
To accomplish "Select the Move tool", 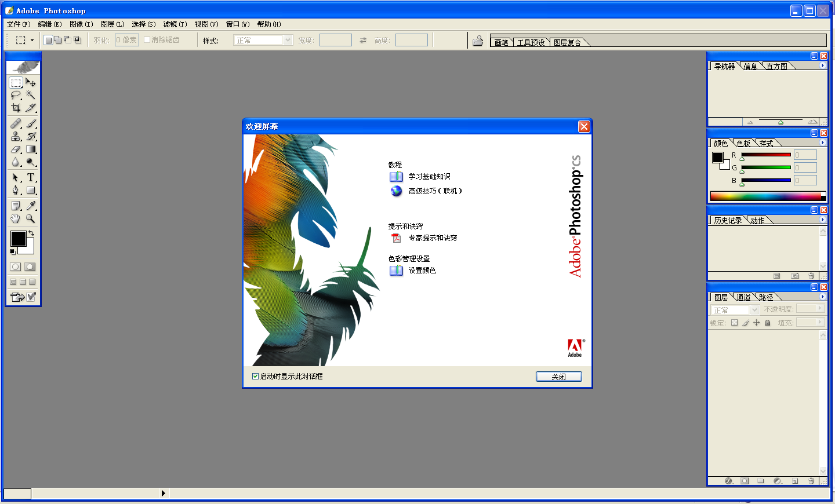I will (x=31, y=83).
